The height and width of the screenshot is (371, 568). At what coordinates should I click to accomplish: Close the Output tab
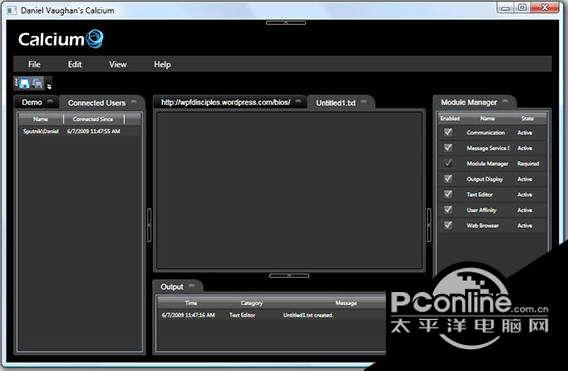click(192, 285)
